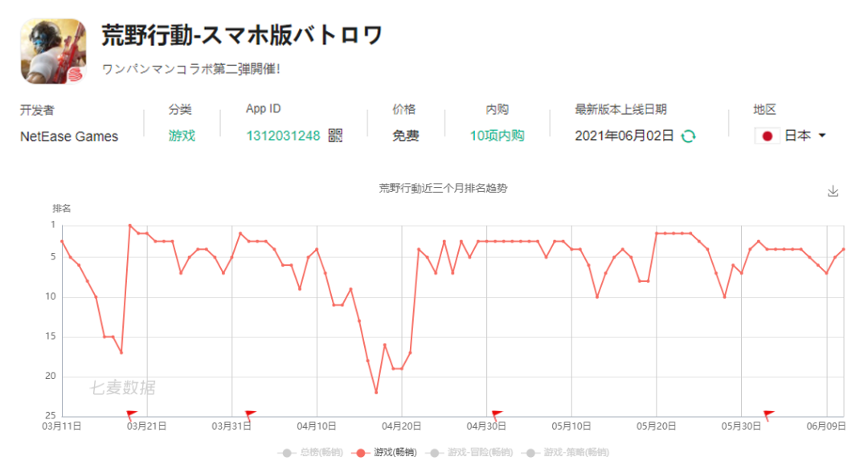The height and width of the screenshot is (473, 868).
Task: Refresh the latest version date
Action: (688, 136)
